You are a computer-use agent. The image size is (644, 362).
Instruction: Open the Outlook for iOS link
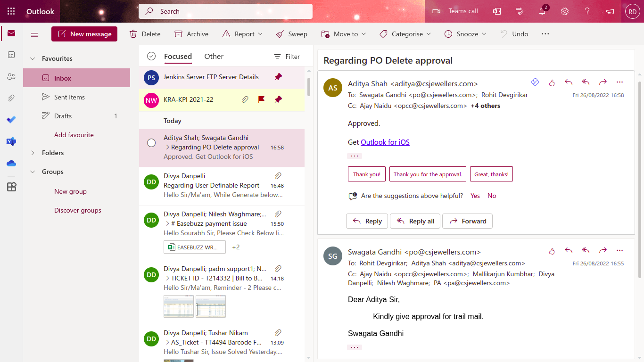click(385, 142)
